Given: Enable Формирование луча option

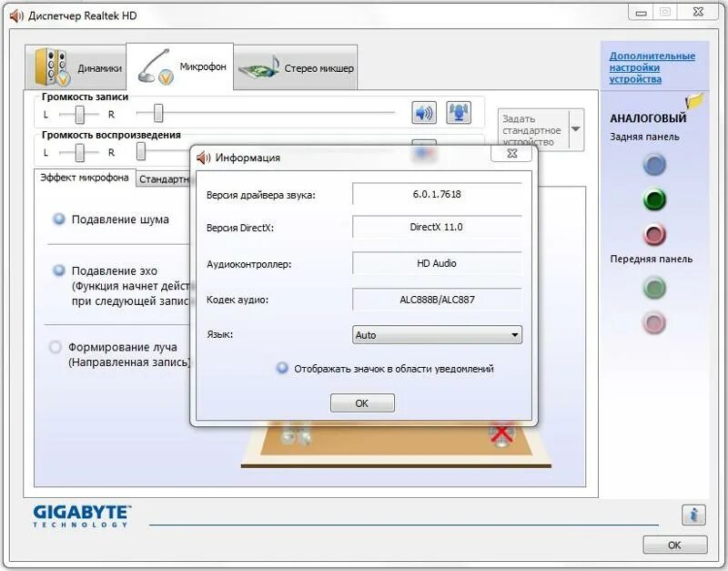Looking at the screenshot, I should click(x=56, y=347).
